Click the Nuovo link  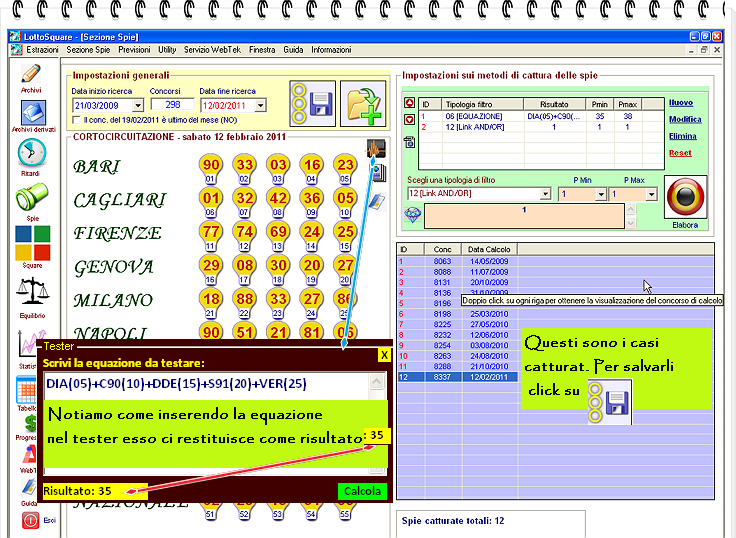pos(681,103)
